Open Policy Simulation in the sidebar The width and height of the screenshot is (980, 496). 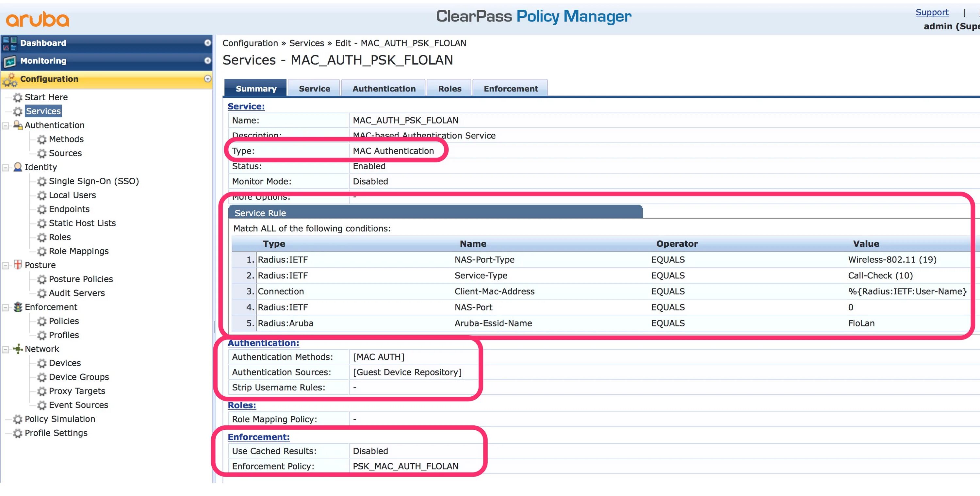[x=60, y=419]
